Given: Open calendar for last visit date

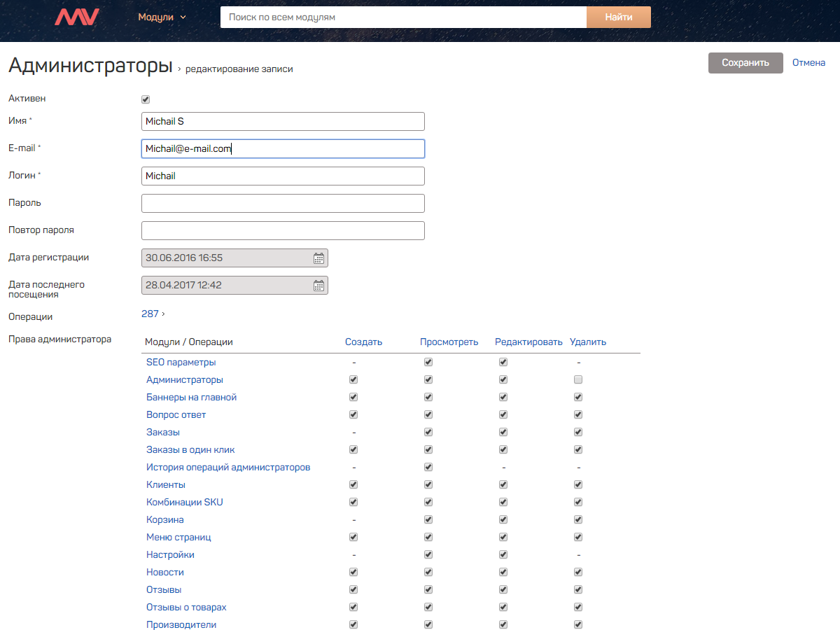Looking at the screenshot, I should 318,286.
